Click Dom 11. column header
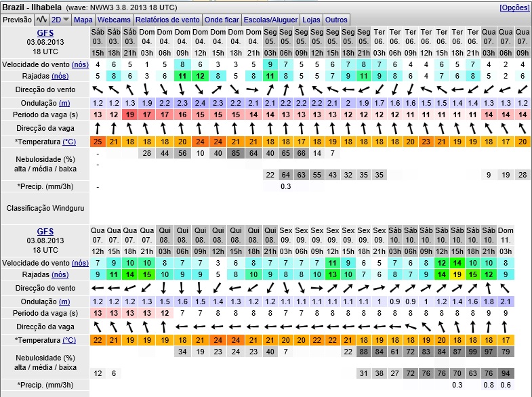The width and height of the screenshot is (532, 397). 506,235
